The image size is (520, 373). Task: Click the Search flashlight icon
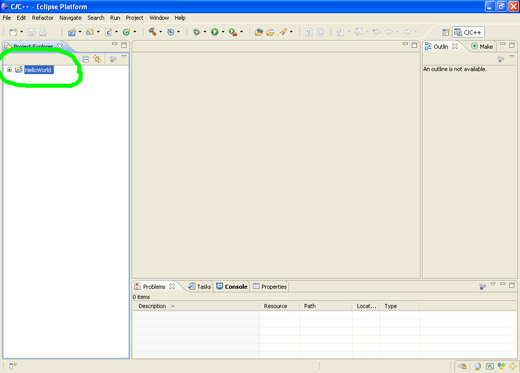pos(283,32)
